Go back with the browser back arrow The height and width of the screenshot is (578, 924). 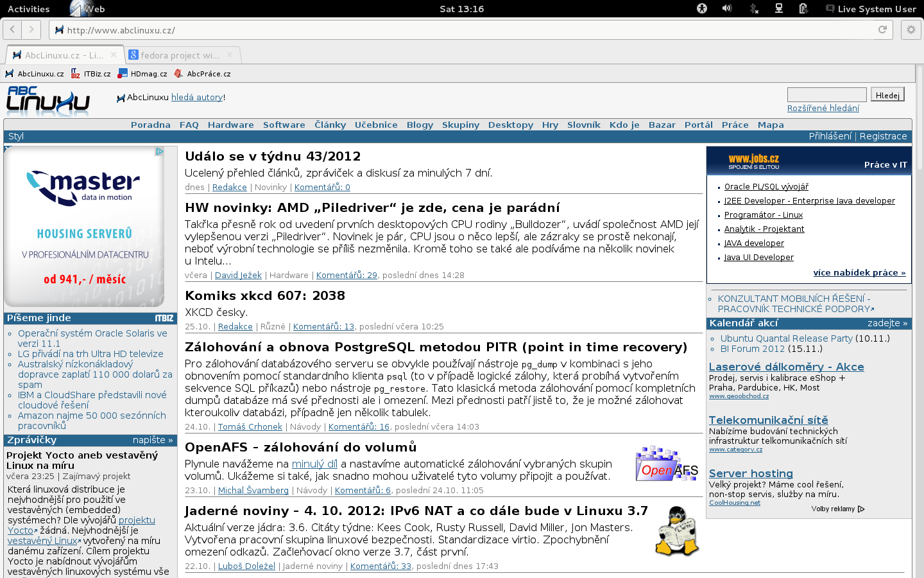point(12,30)
